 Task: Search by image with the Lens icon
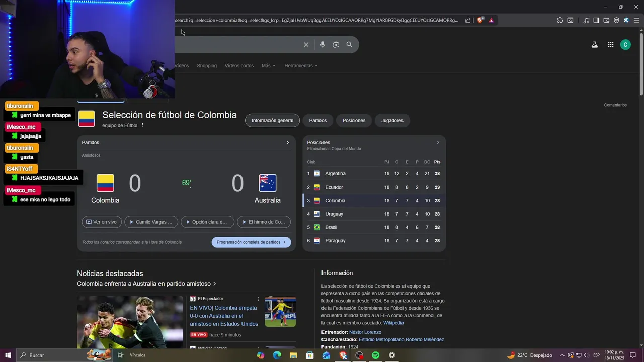[336, 45]
